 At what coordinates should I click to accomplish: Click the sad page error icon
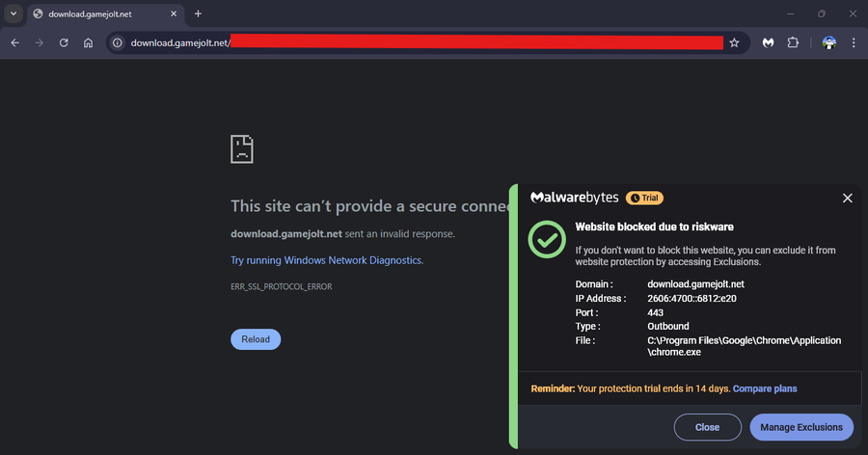pos(242,148)
